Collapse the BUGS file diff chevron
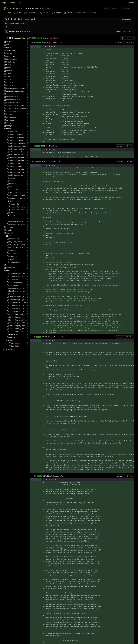This screenshot has width=138, height=644. click(32, 146)
